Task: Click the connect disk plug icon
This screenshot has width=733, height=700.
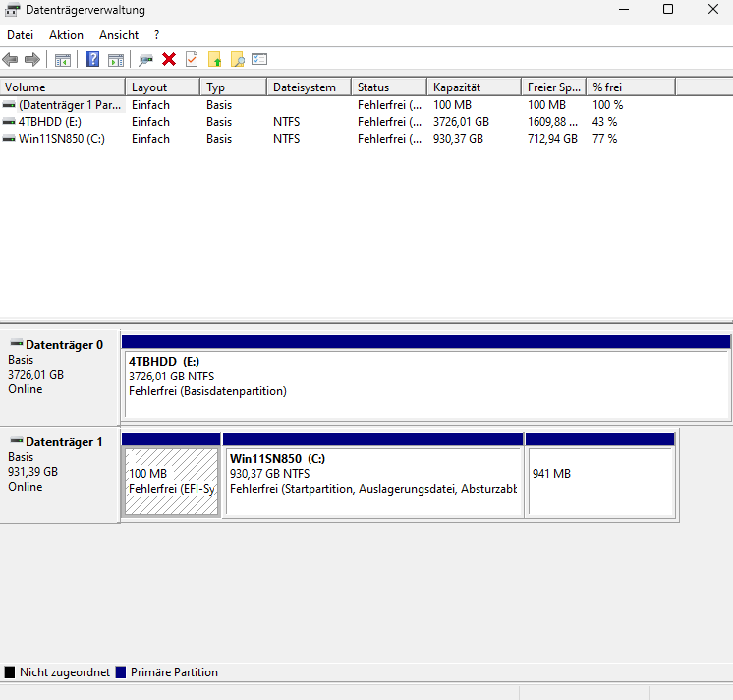Action: point(145,60)
